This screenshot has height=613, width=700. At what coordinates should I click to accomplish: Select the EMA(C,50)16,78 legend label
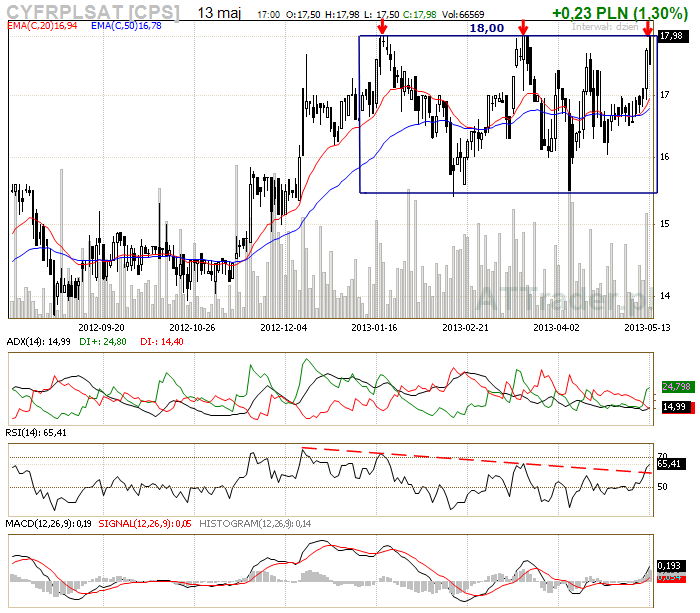[126, 26]
